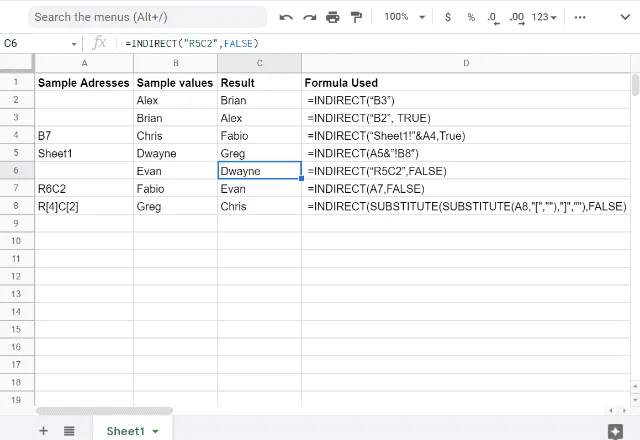The width and height of the screenshot is (640, 440).
Task: Open the Explore button
Action: (x=615, y=431)
